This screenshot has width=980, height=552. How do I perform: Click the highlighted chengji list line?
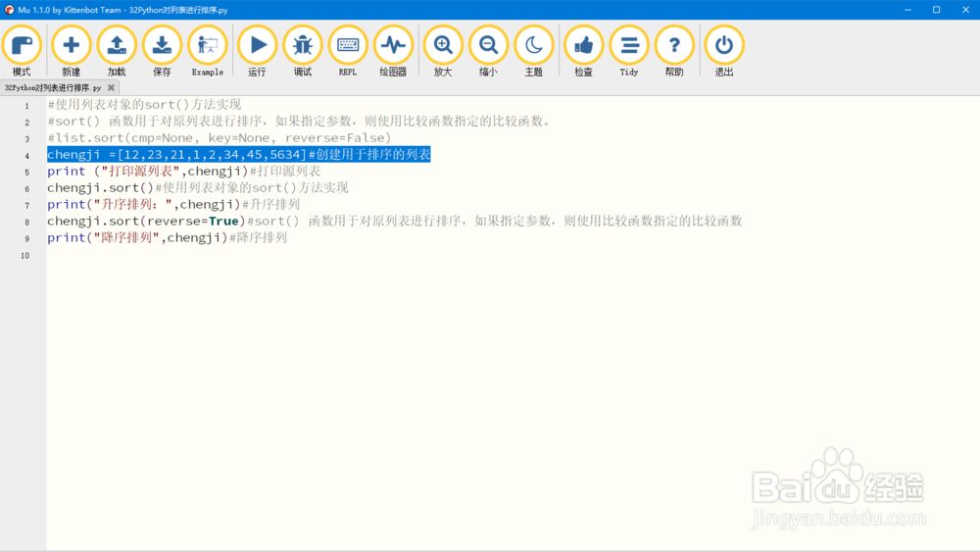click(x=239, y=154)
